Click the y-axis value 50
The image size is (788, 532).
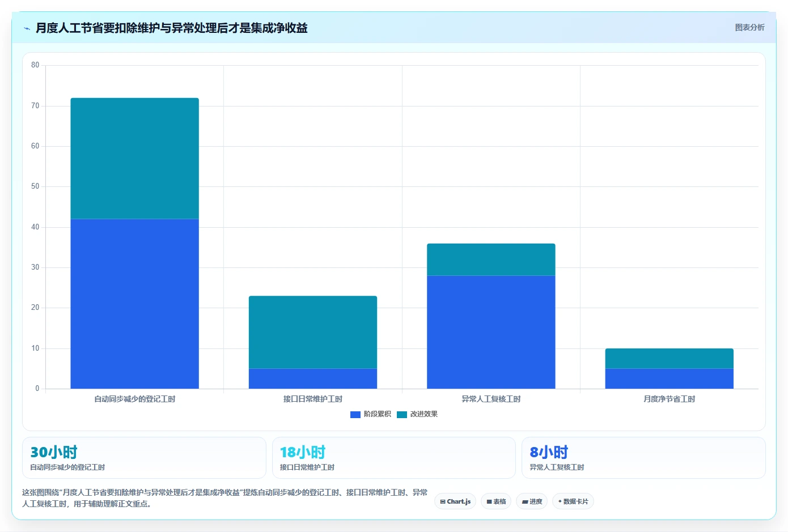point(35,186)
